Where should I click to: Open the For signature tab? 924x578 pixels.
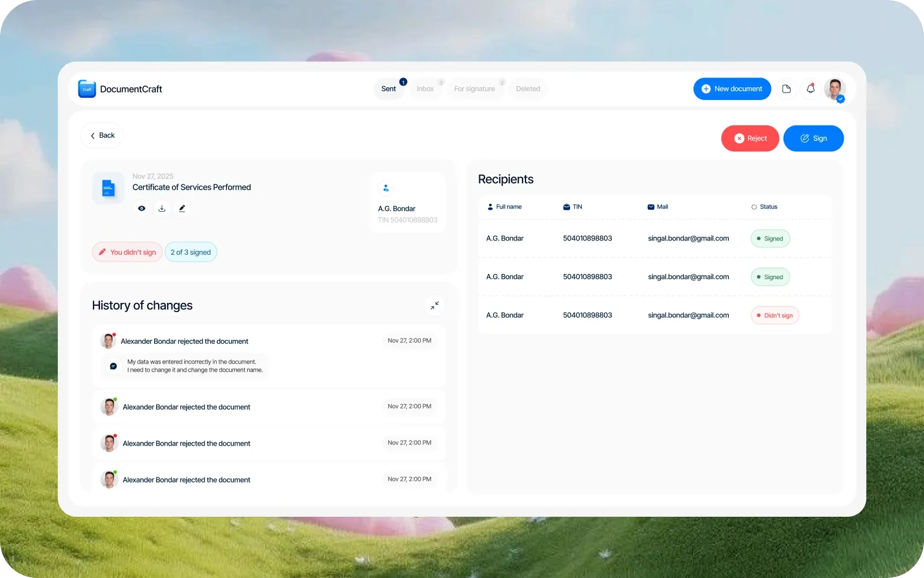point(474,89)
